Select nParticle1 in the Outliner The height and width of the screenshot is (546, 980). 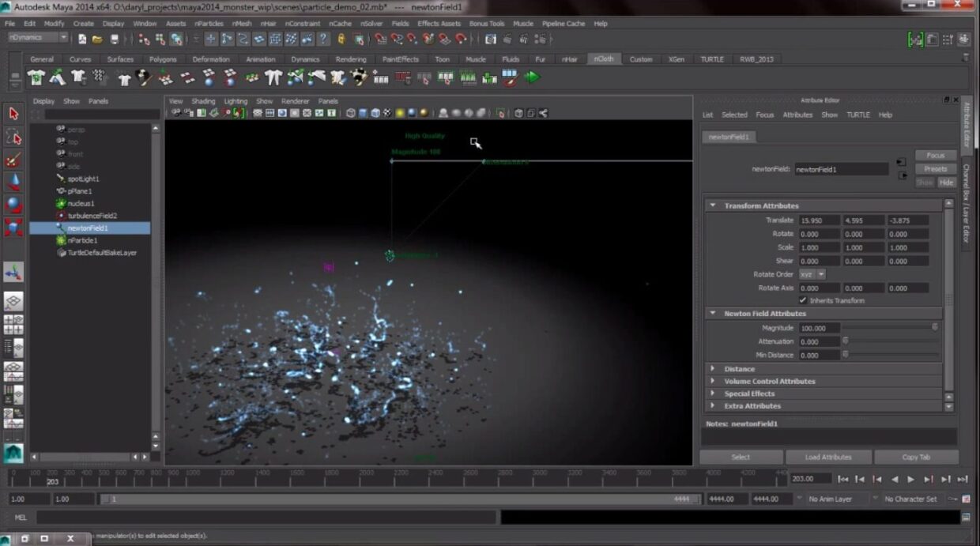click(x=82, y=240)
